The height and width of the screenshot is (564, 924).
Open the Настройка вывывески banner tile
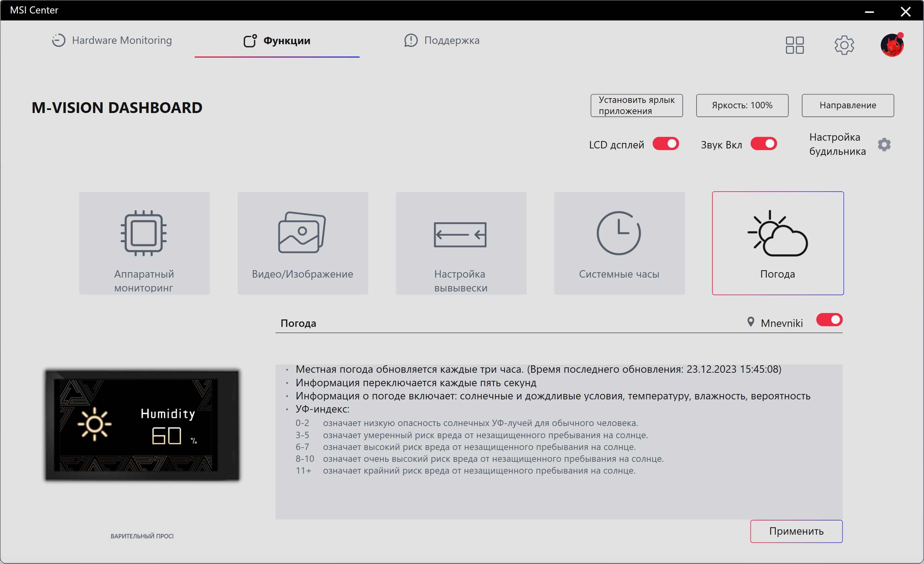tap(461, 243)
